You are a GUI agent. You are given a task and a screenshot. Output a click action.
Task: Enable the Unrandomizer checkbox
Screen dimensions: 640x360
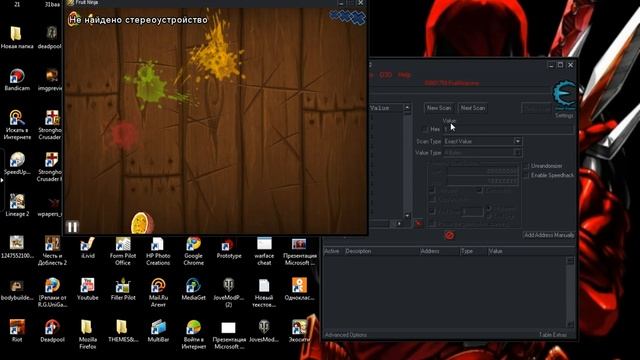(x=527, y=166)
